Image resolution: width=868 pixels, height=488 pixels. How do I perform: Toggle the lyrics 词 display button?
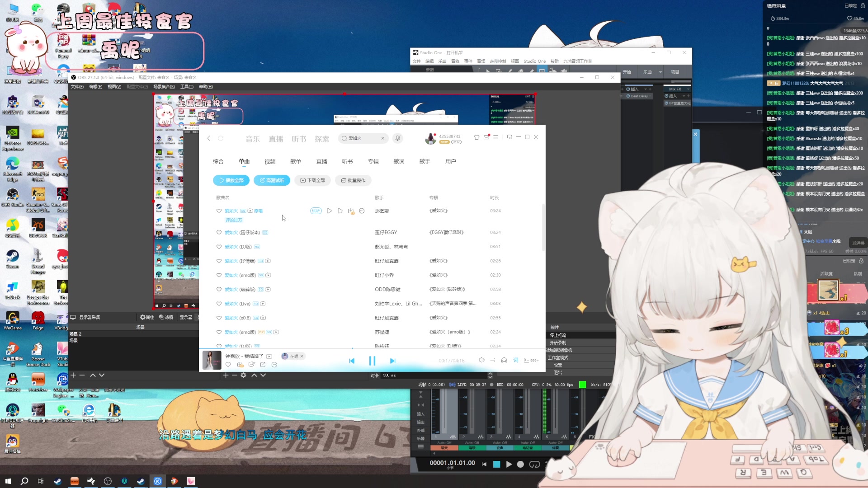(515, 360)
